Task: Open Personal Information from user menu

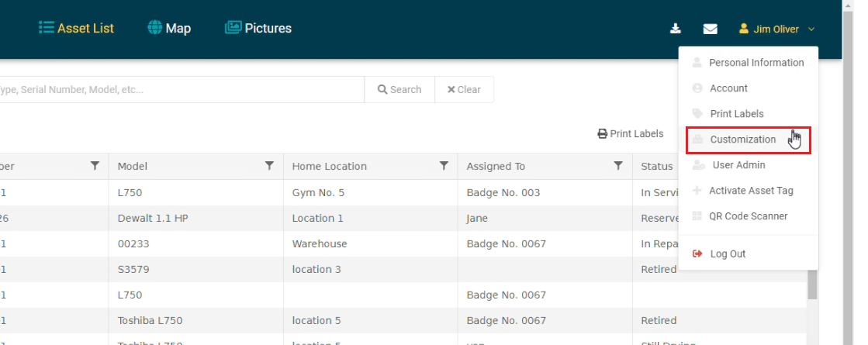Action: (x=756, y=63)
